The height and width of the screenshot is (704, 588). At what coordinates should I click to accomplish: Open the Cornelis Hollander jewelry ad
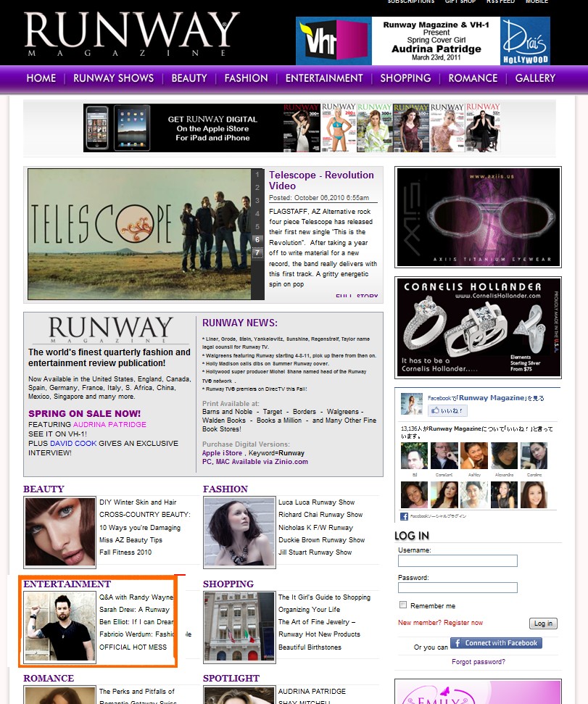tap(478, 328)
